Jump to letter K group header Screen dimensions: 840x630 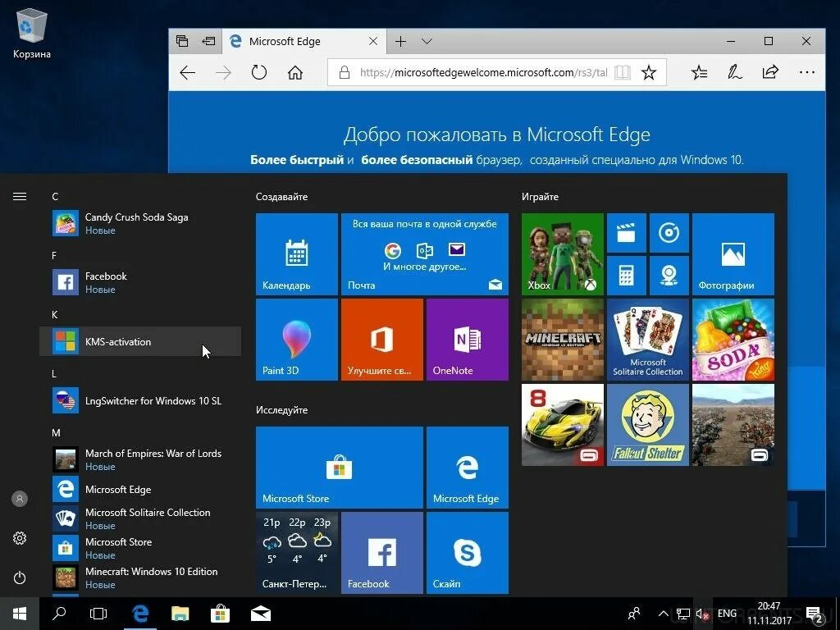[55, 314]
